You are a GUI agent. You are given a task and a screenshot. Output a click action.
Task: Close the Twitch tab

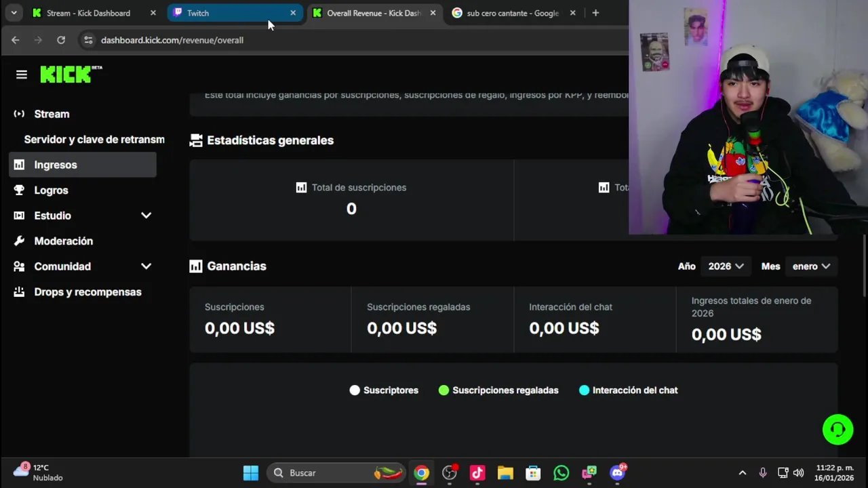coord(293,13)
